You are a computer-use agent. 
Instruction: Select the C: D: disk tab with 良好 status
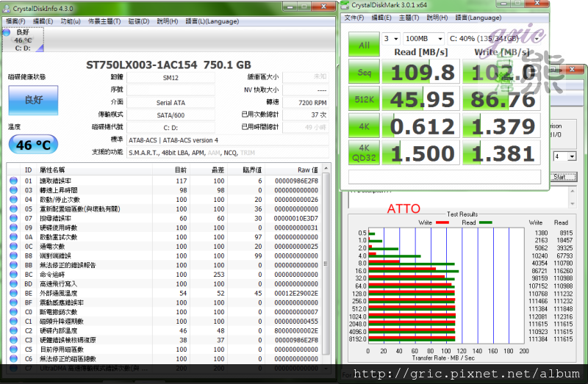tap(23, 40)
